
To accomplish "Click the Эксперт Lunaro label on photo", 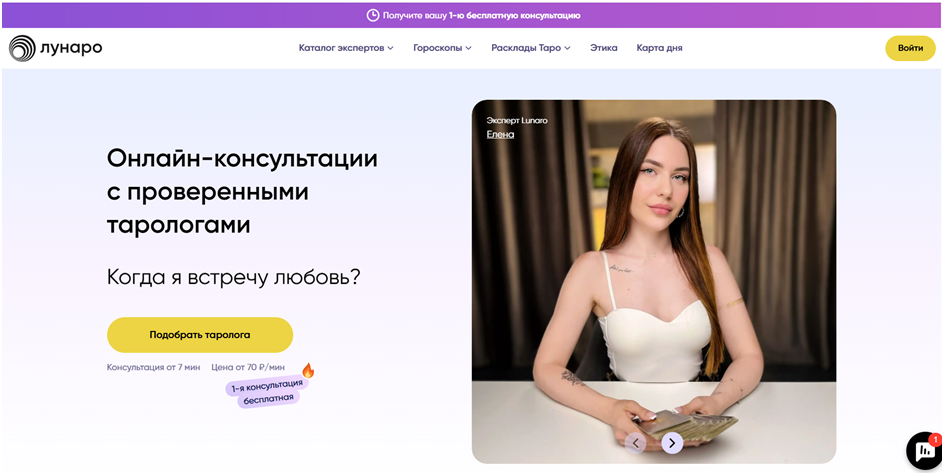I will (517, 120).
